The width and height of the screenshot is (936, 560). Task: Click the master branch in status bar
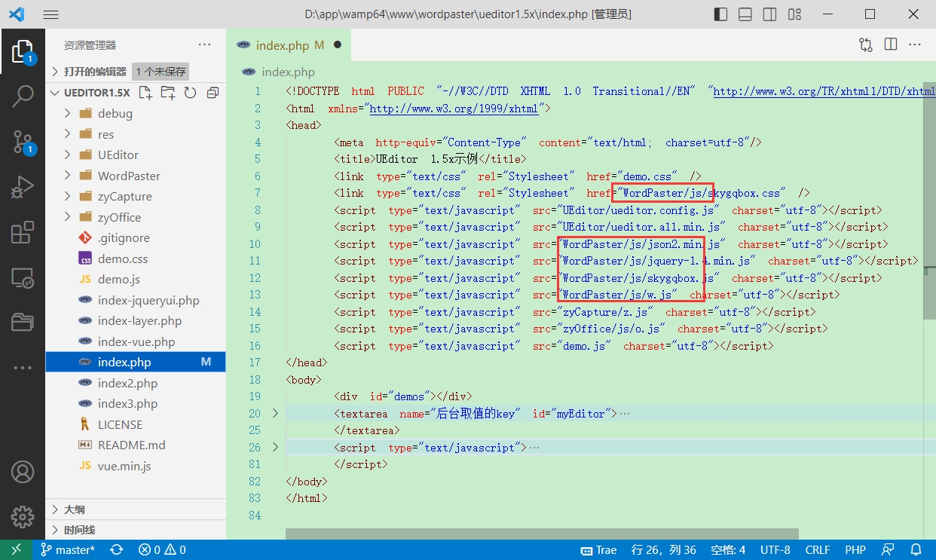tap(68, 550)
